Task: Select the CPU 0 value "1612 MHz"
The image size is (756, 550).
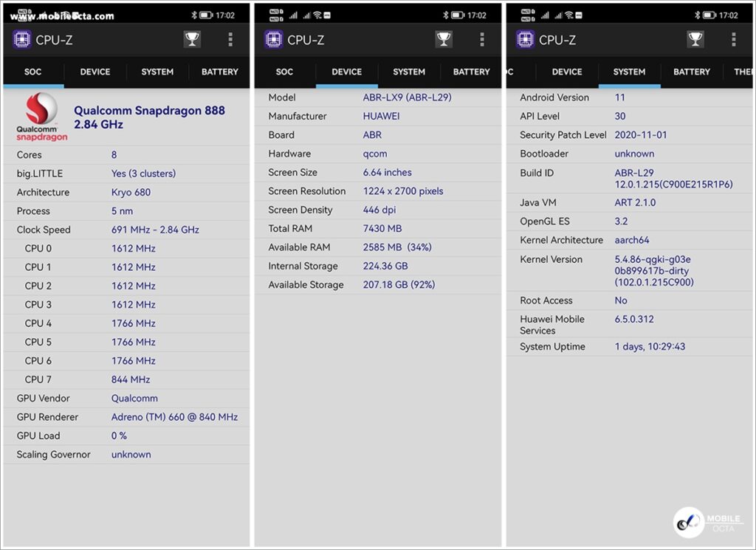Action: pos(134,249)
